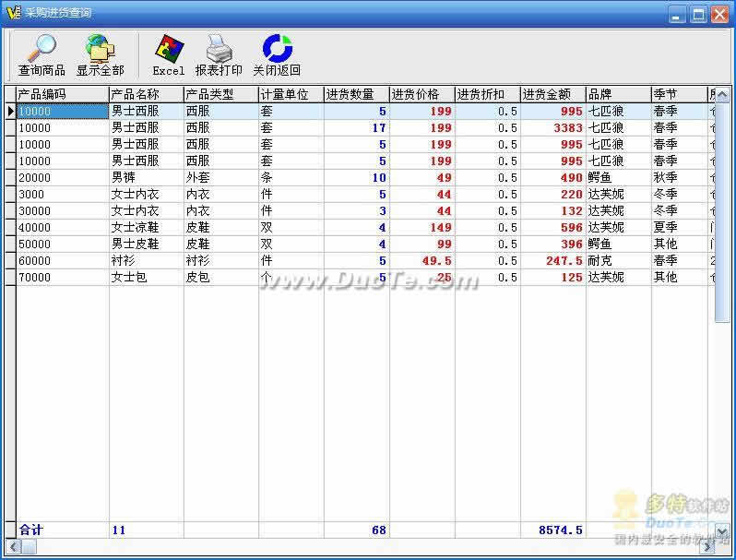The height and width of the screenshot is (560, 736).
Task: Select the 品牌 column header
Action: tap(618, 94)
